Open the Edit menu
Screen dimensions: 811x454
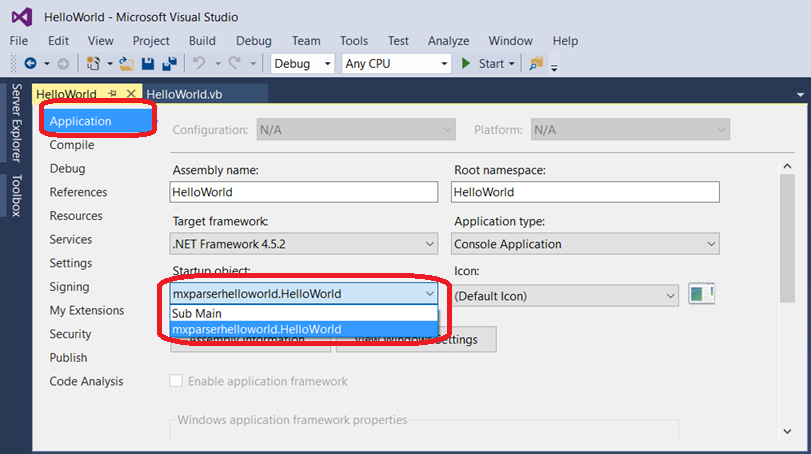[x=58, y=41]
